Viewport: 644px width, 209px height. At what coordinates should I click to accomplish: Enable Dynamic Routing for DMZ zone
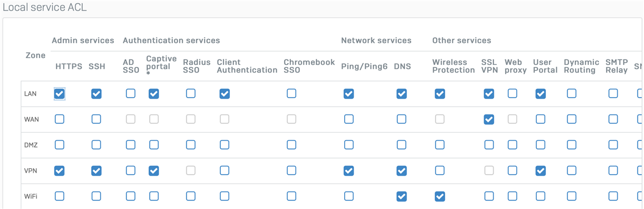572,145
